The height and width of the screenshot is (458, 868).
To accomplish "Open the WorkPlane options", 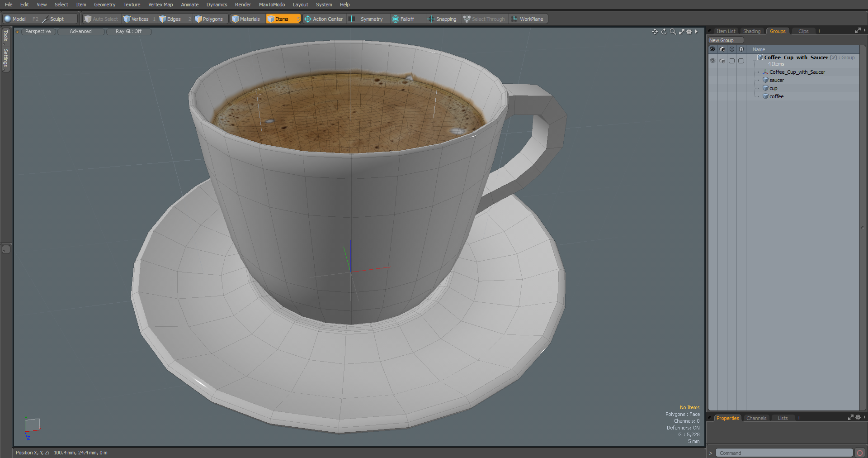I will [528, 19].
